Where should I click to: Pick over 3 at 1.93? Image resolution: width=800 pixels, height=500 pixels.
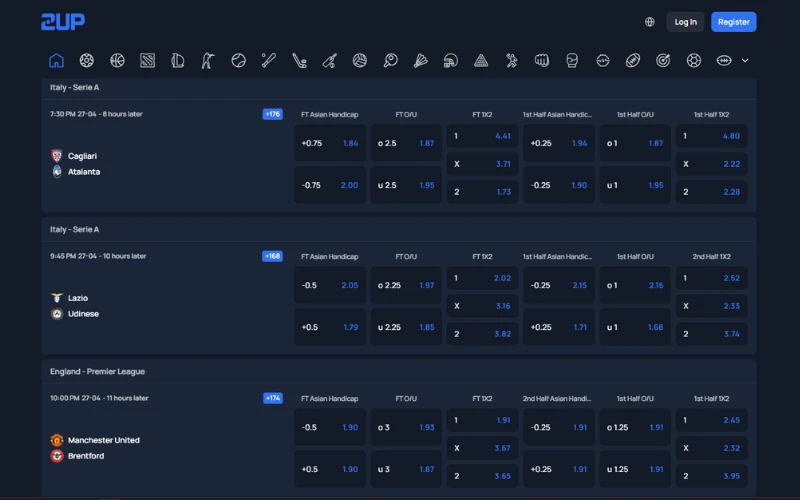[x=406, y=428]
